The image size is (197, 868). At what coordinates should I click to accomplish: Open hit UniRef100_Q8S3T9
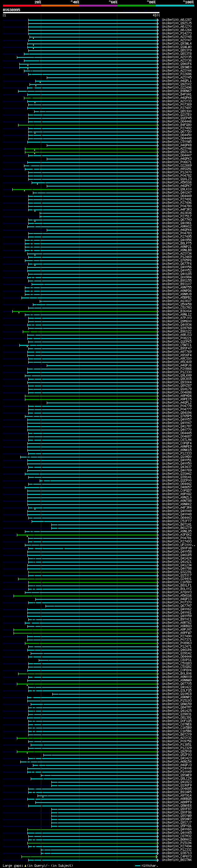[177, 50]
